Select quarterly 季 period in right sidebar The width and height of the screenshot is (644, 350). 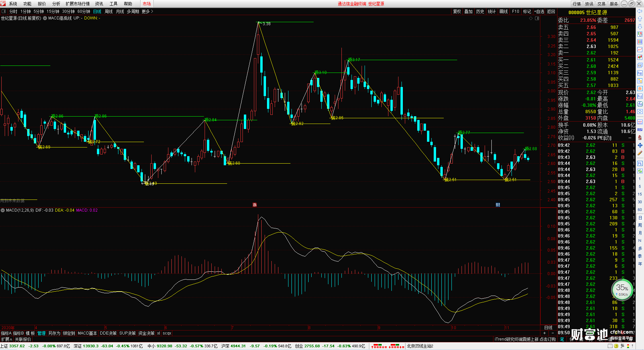pos(640,256)
